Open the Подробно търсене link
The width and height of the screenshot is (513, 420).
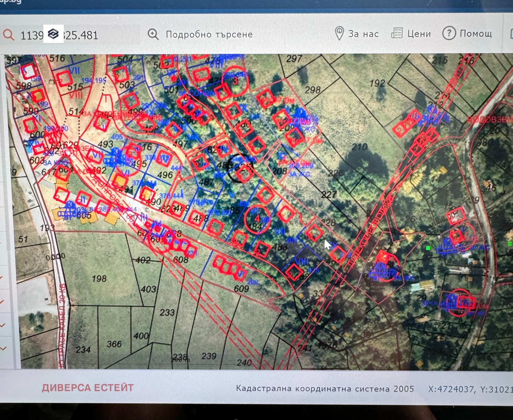click(209, 34)
